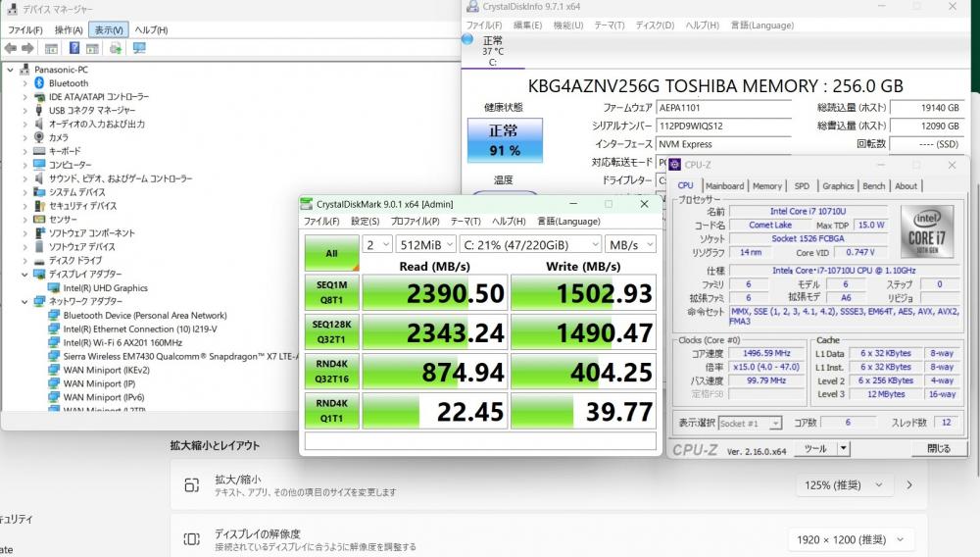Click the Intel Core i7 logo in CPU-Z
Viewport: 980px width, 557px height.
(x=927, y=232)
